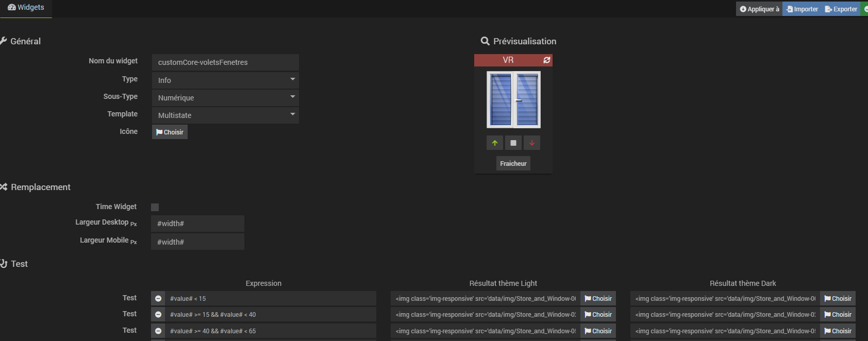Remove the test '#value# < 15'

(158, 298)
